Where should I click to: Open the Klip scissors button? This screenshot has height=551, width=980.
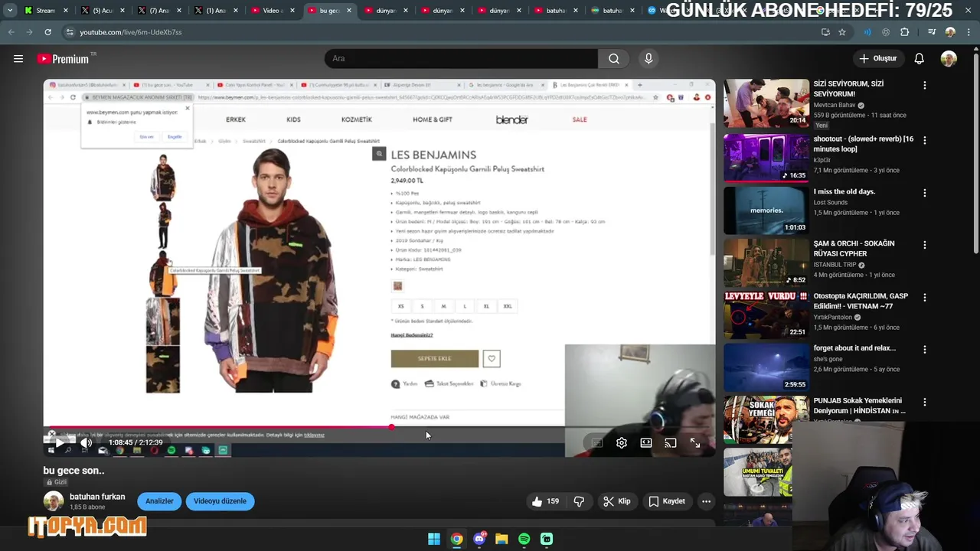pyautogui.click(x=617, y=501)
